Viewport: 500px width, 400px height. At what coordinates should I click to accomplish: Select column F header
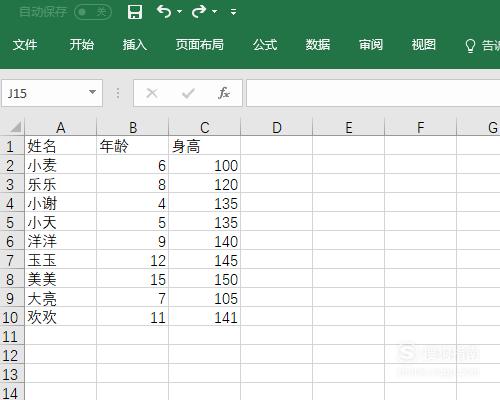[421, 127]
